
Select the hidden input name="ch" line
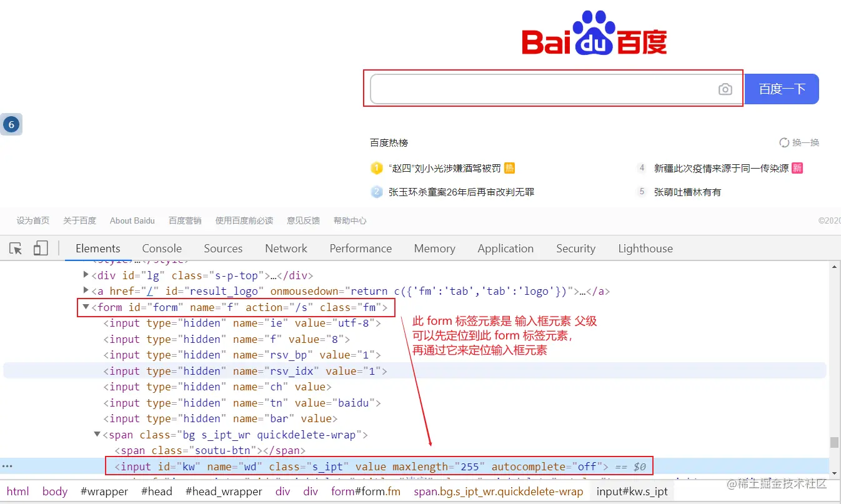coord(217,387)
